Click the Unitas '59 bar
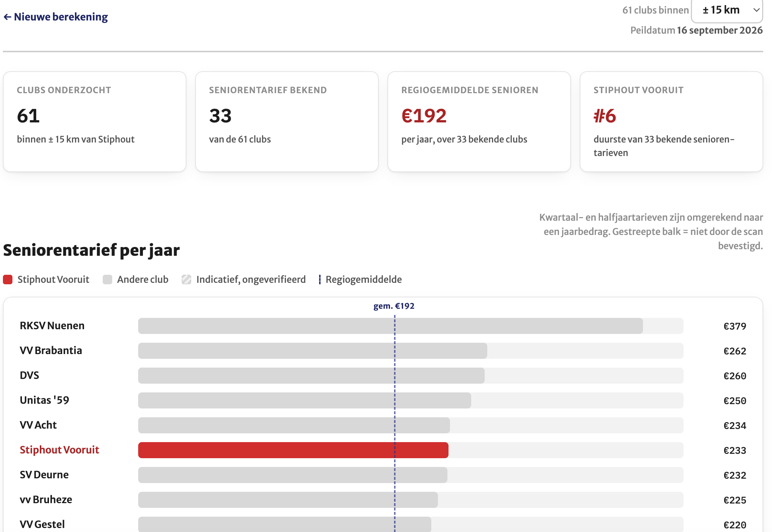The image size is (772, 532). 304,400
